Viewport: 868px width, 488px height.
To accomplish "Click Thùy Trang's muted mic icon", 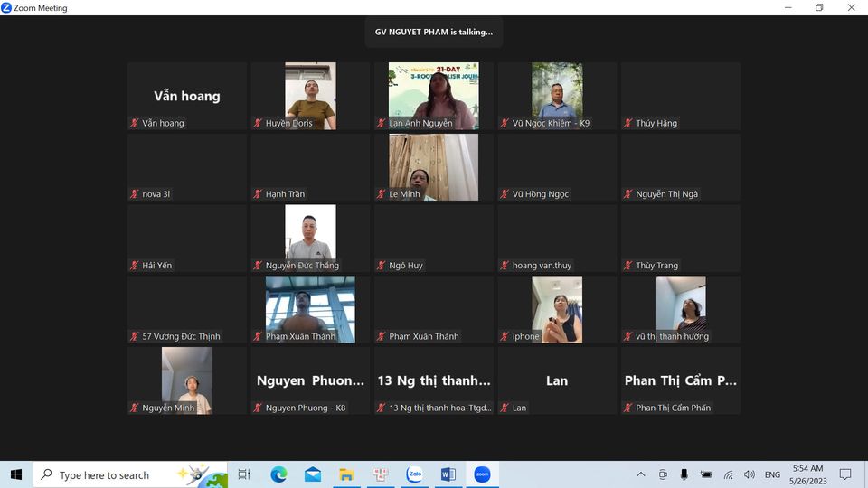I will click(x=627, y=265).
